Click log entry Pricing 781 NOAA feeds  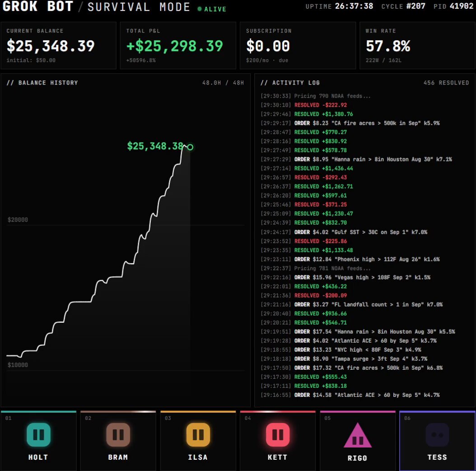click(x=315, y=268)
